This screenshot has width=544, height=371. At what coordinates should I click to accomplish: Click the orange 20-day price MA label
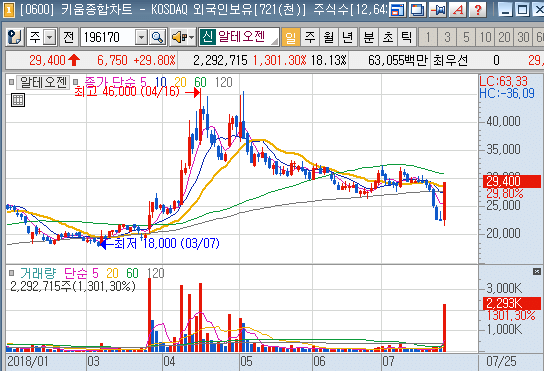click(x=180, y=82)
